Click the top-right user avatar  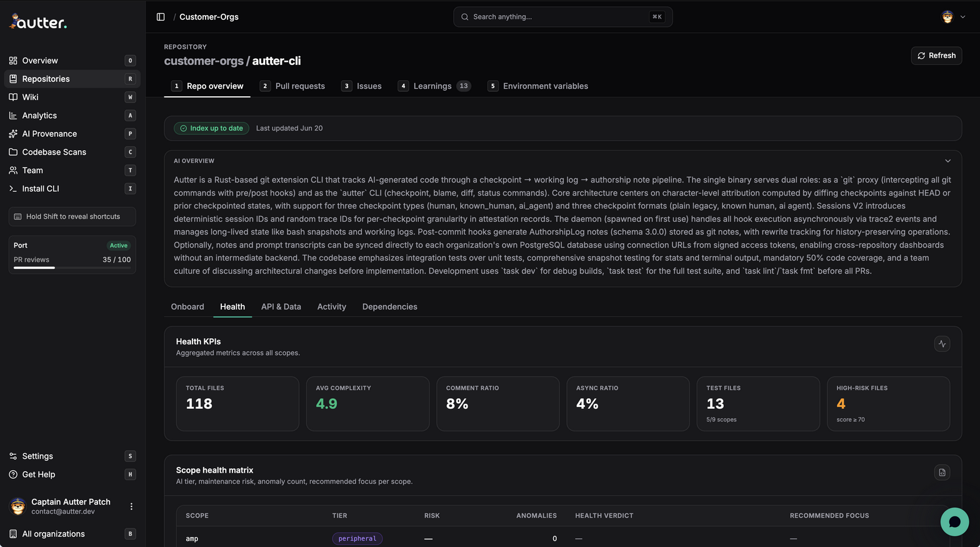pyautogui.click(x=947, y=17)
